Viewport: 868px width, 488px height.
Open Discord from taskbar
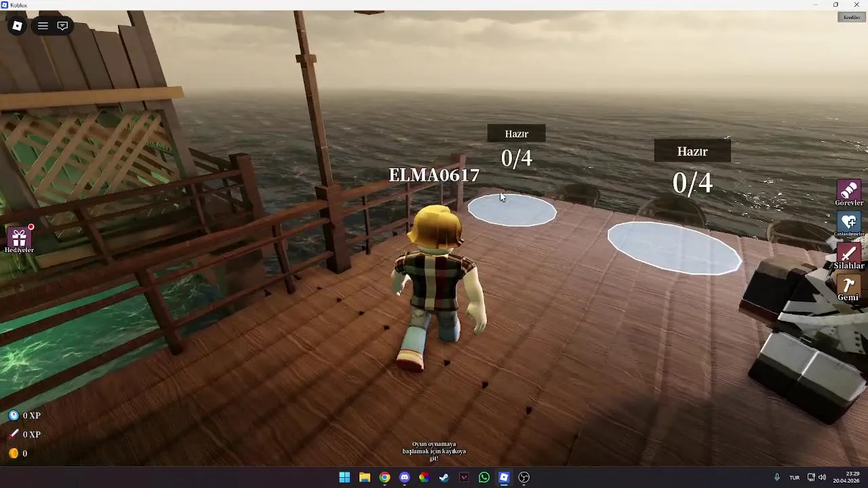click(404, 477)
